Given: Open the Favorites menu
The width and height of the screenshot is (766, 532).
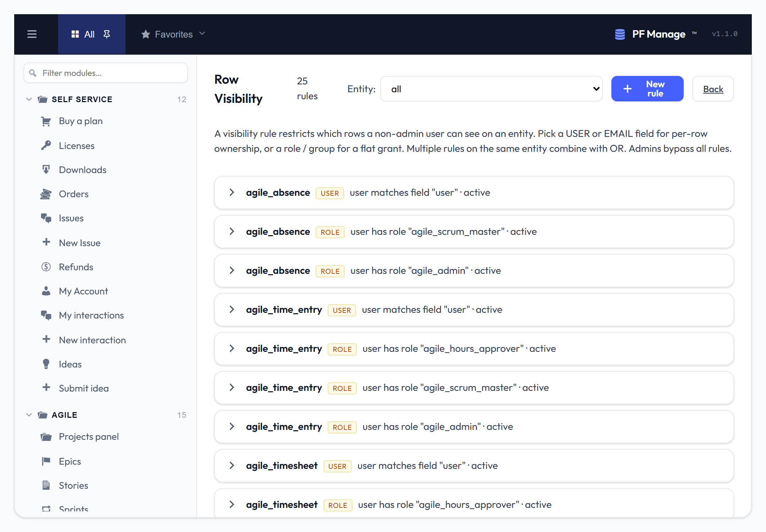Looking at the screenshot, I should 173,34.
